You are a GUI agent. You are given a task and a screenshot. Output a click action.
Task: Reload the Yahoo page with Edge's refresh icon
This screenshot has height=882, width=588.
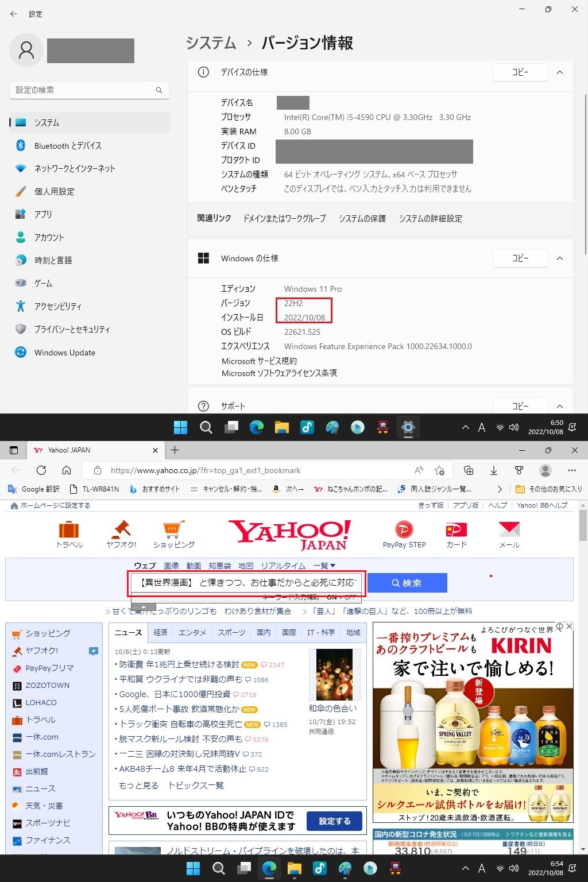pos(41,470)
